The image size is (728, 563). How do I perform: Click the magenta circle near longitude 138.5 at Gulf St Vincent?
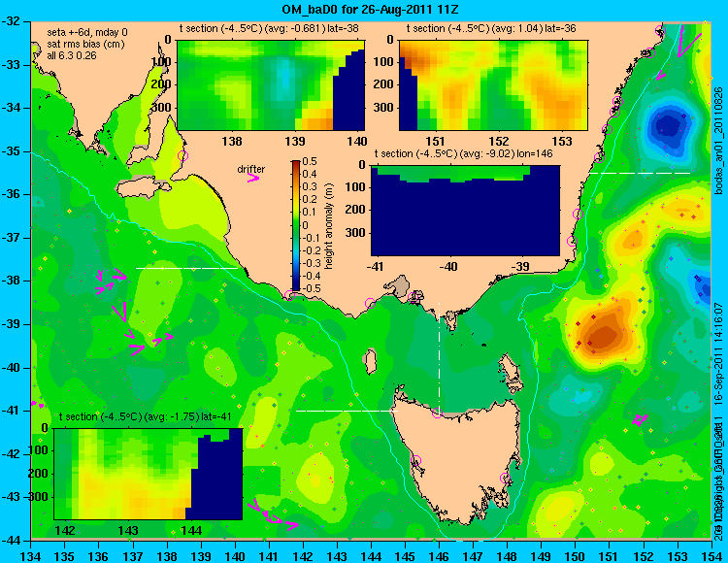182,156
